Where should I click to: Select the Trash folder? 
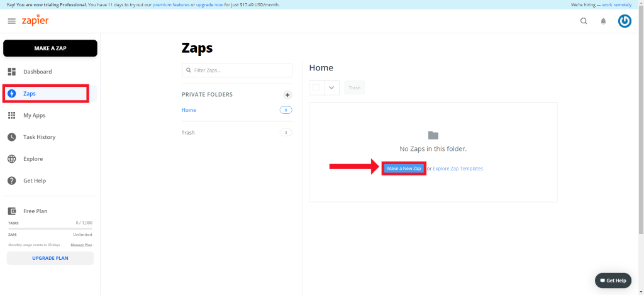click(x=188, y=133)
